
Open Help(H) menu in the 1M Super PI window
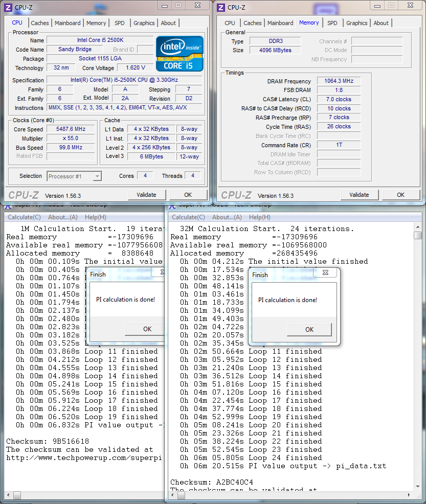click(96, 217)
